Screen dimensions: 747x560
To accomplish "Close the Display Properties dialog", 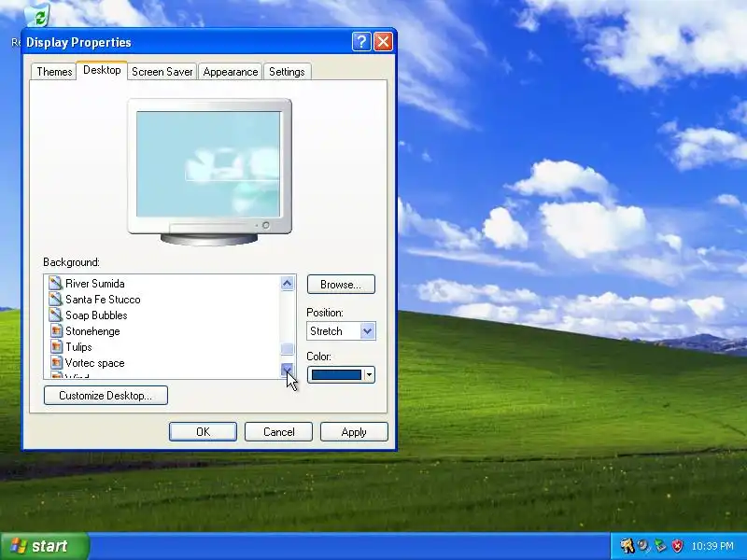I will [x=384, y=42].
